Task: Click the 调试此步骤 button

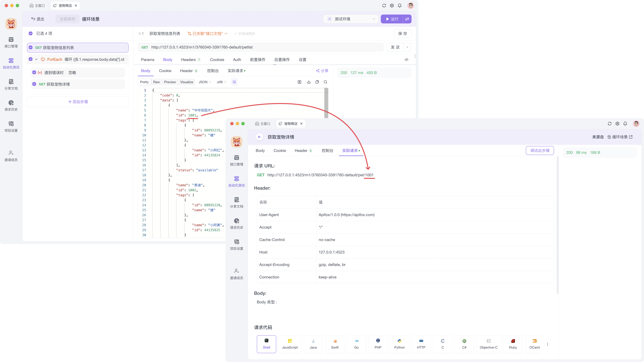Action: coord(540,151)
